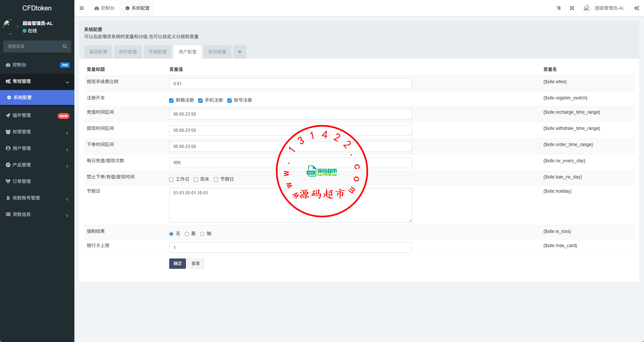This screenshot has height=342, width=644.
Task: Switch to the 基础配置 tab
Action: click(98, 52)
